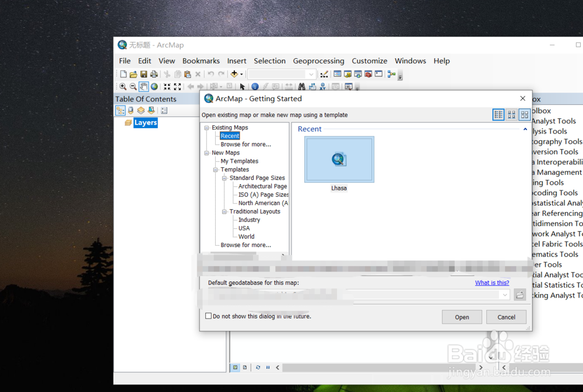Screen dimensions: 583x392
Task: Select the Layers data frame in TOC
Action: click(145, 123)
